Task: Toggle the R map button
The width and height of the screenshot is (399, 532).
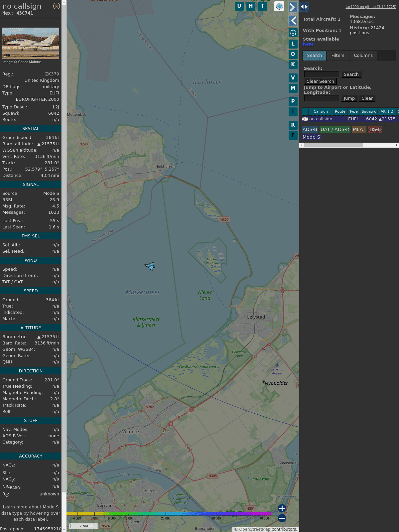Action: (x=293, y=125)
